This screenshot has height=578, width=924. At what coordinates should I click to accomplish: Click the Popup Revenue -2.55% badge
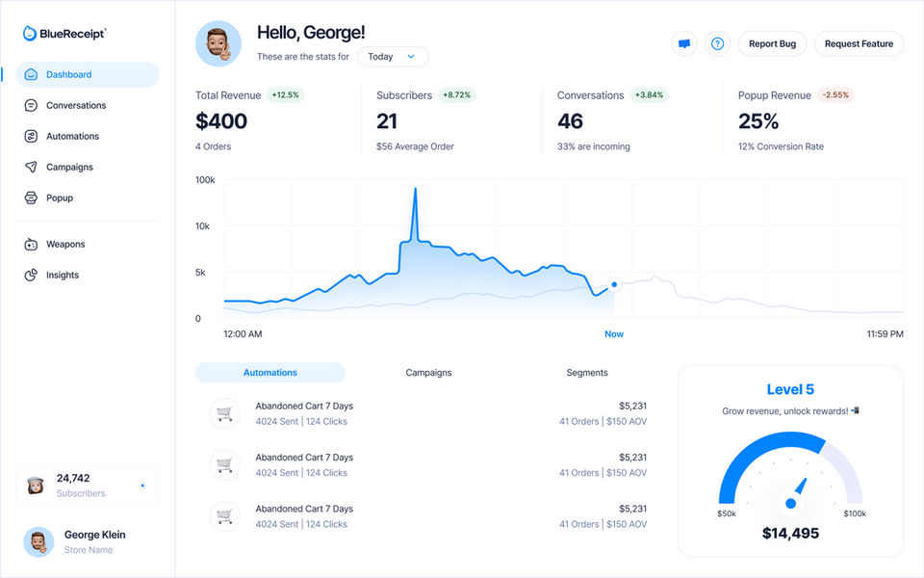tap(835, 95)
